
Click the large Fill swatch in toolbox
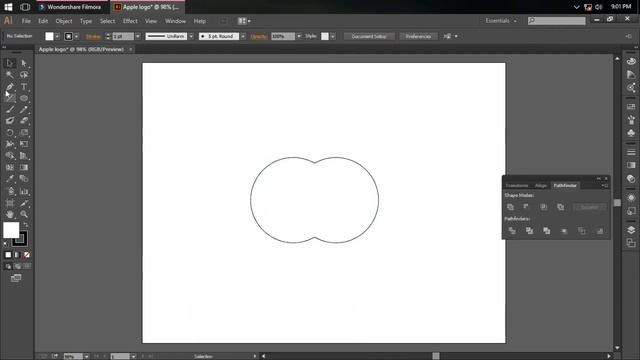11,230
